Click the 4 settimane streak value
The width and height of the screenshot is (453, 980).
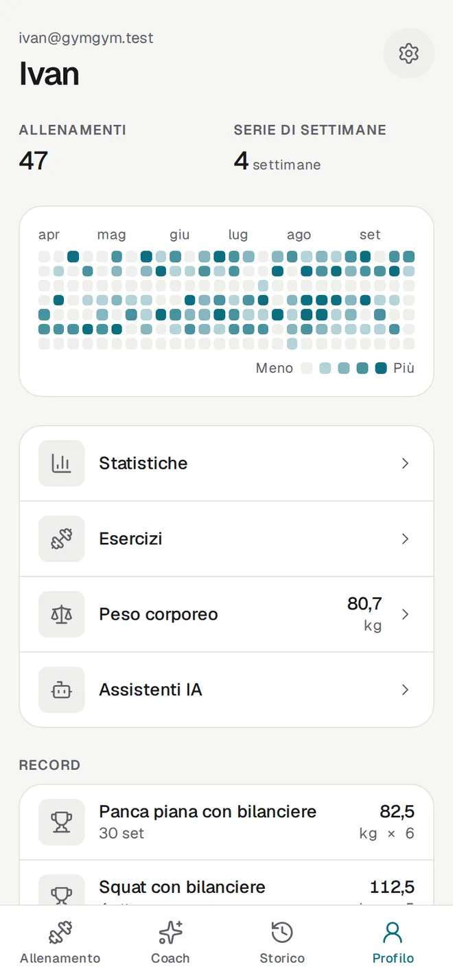[x=277, y=161]
